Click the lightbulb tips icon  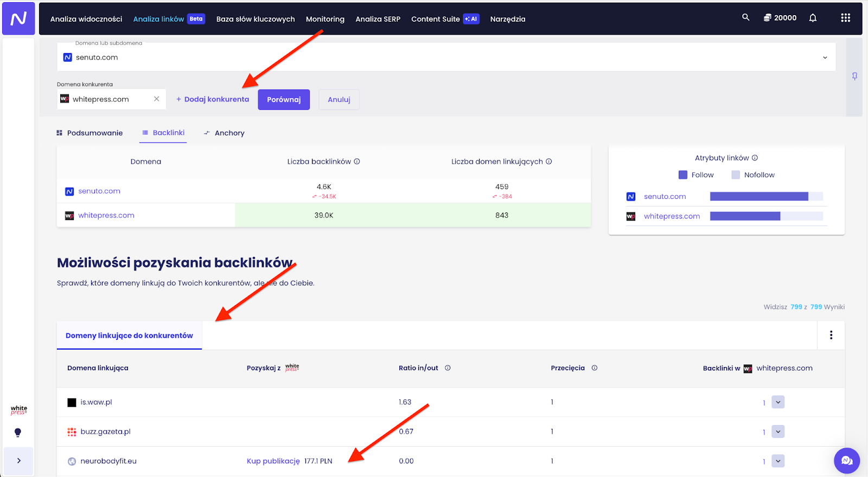[x=18, y=433]
